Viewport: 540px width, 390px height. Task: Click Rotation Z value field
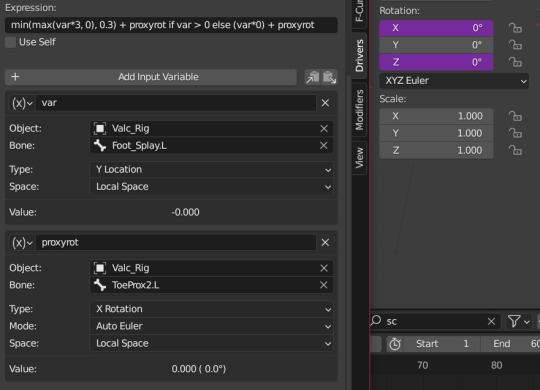pyautogui.click(x=436, y=62)
